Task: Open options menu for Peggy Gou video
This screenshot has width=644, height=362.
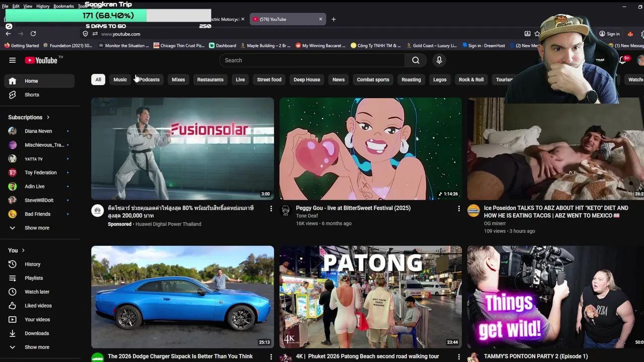Action: coord(458,208)
